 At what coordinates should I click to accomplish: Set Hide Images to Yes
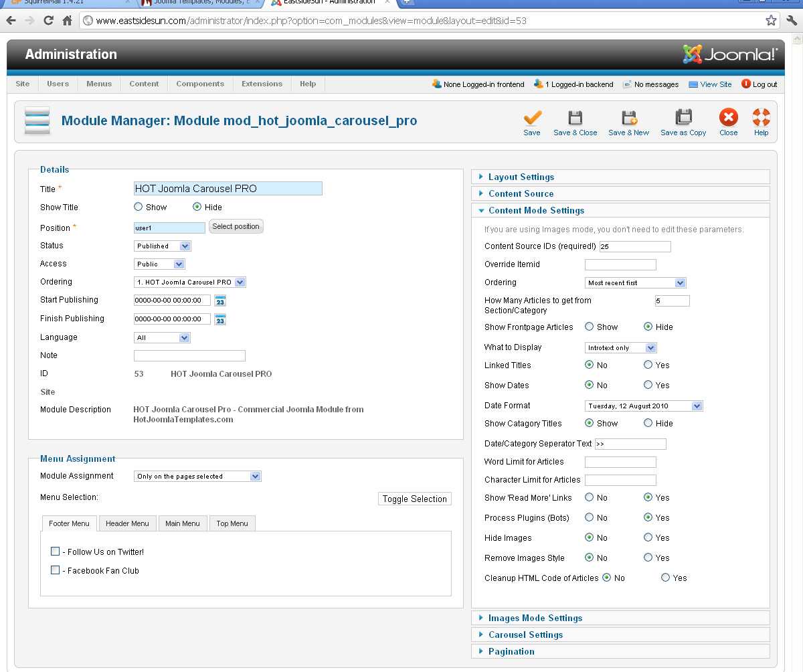648,537
